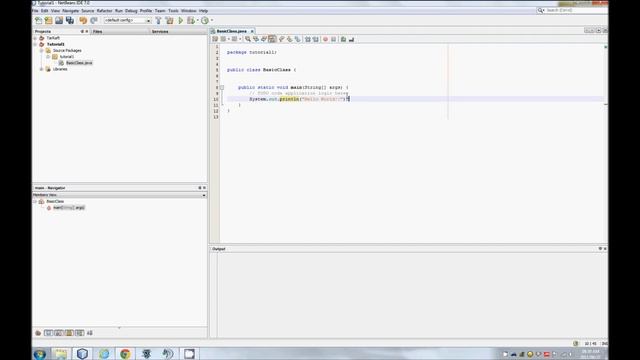Collapse the tutorial1 package node
Image resolution: width=640 pixels, height=360 pixels.
click(48, 57)
